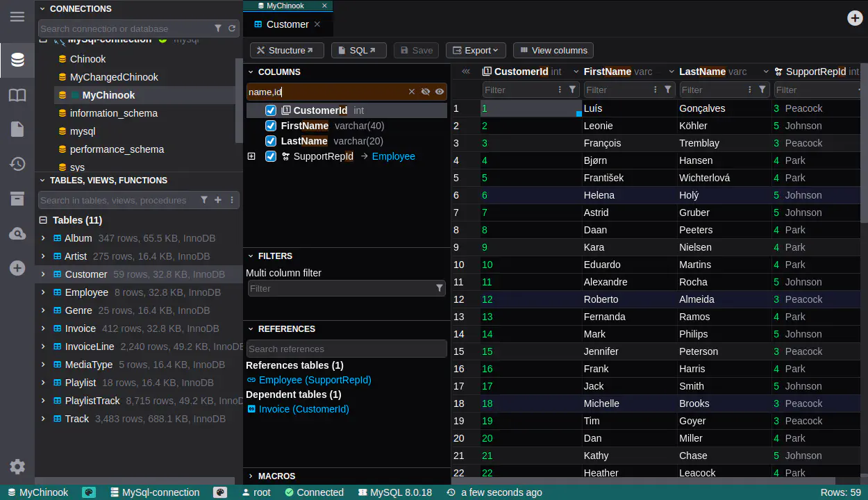Expand the Employee table node

[x=43, y=292]
